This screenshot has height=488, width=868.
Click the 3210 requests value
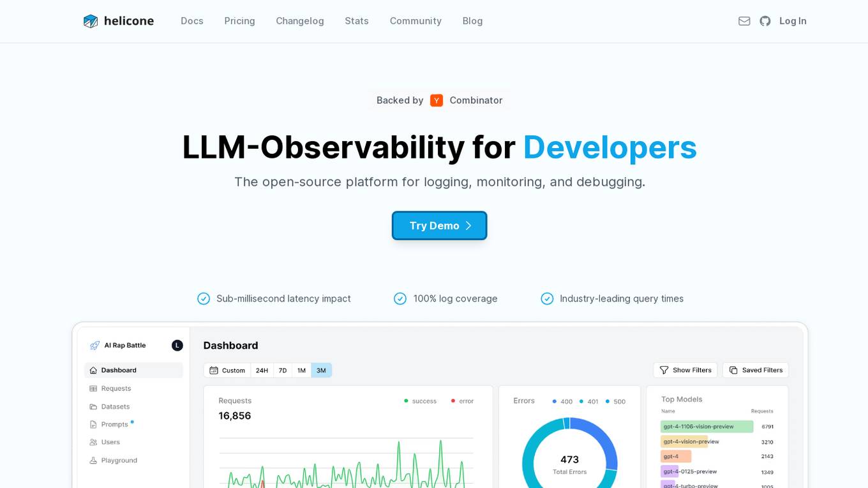click(x=767, y=442)
